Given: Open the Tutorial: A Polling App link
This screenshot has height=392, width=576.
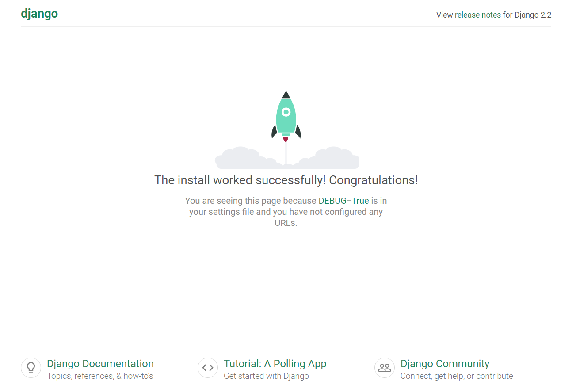Looking at the screenshot, I should [275, 364].
